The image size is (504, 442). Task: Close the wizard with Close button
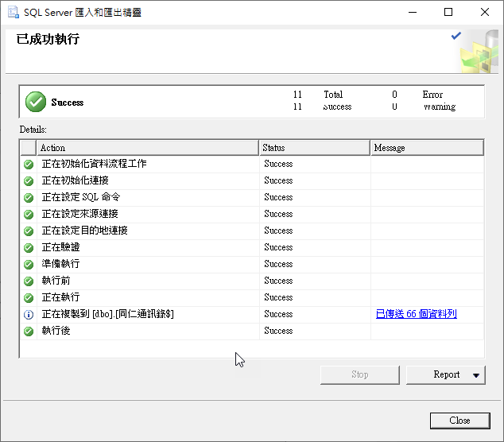[x=460, y=421]
